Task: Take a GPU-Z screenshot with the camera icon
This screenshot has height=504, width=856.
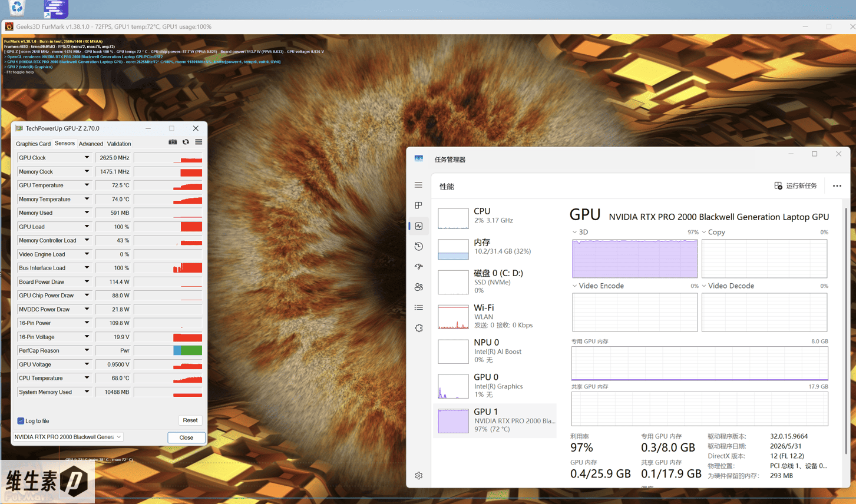Action: coord(173,142)
